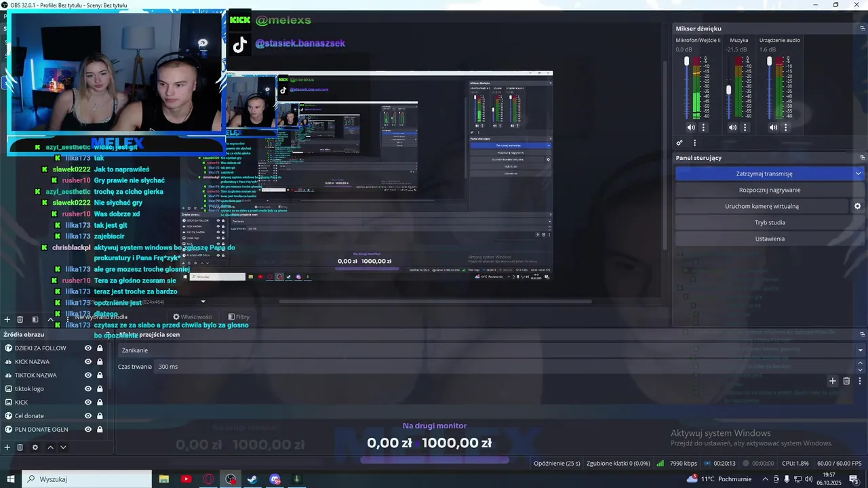
Task: Open source Filtry button
Action: [239, 317]
